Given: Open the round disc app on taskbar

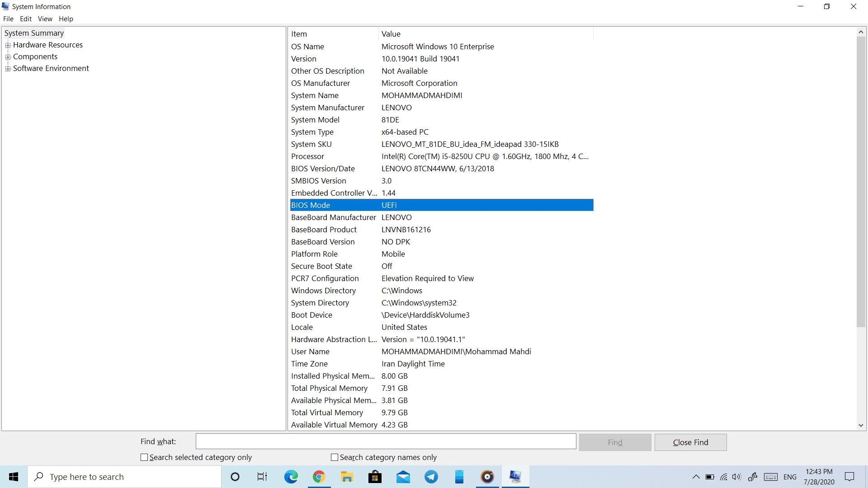Looking at the screenshot, I should coord(487,477).
